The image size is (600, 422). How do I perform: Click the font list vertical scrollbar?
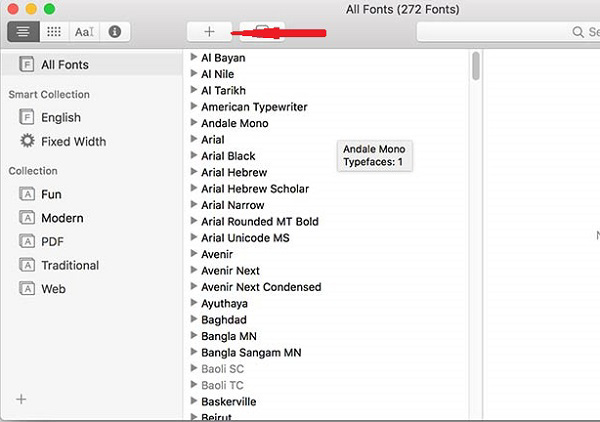(476, 68)
